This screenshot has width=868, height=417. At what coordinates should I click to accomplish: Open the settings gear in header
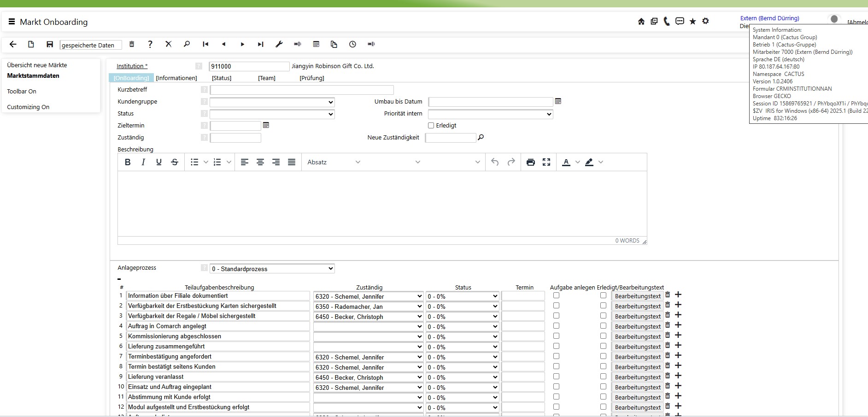705,21
